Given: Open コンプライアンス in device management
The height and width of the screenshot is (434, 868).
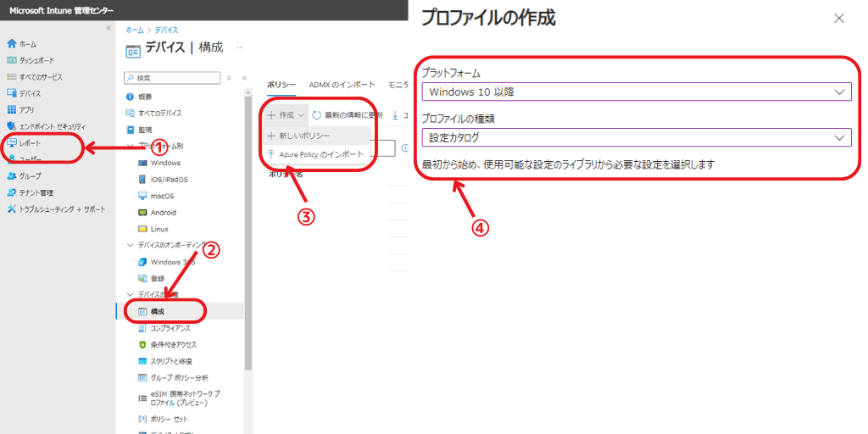Looking at the screenshot, I should click(164, 328).
